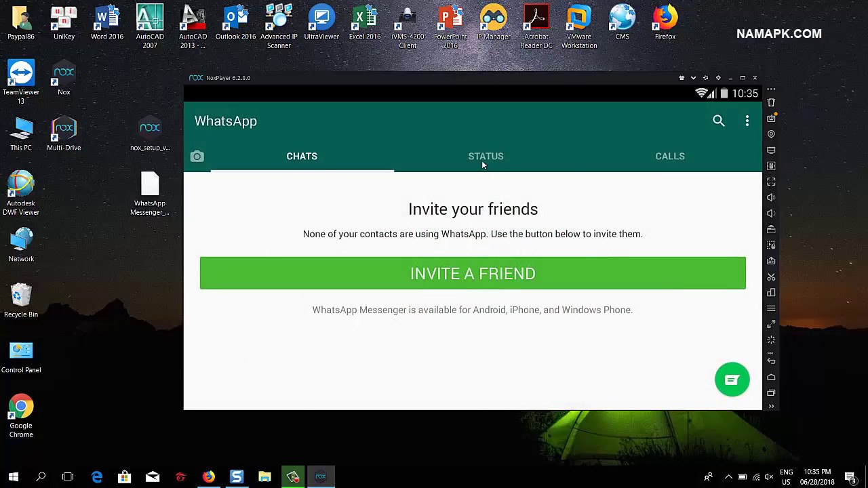
Task: Open Nox multi-instance icon in sidebar
Action: click(771, 293)
